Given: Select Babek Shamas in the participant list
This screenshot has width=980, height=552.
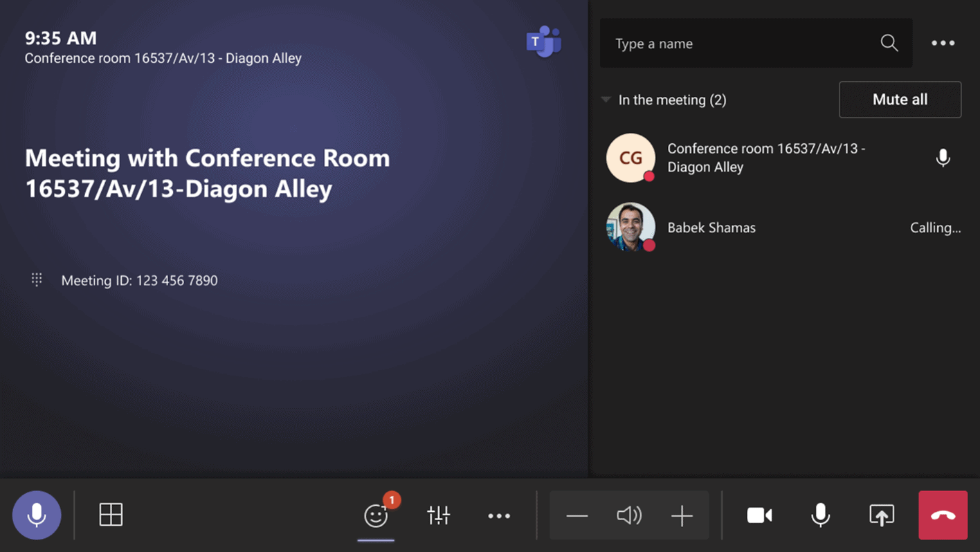Looking at the screenshot, I should (x=711, y=227).
